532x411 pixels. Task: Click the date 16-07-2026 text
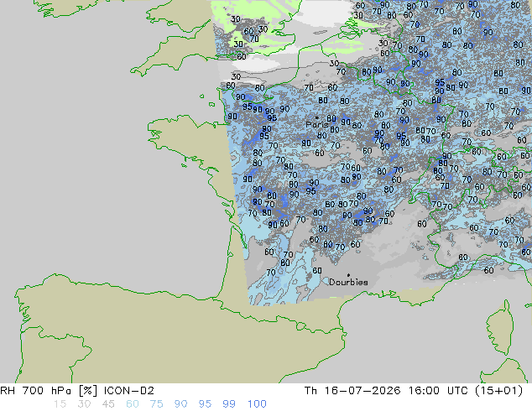362,391
